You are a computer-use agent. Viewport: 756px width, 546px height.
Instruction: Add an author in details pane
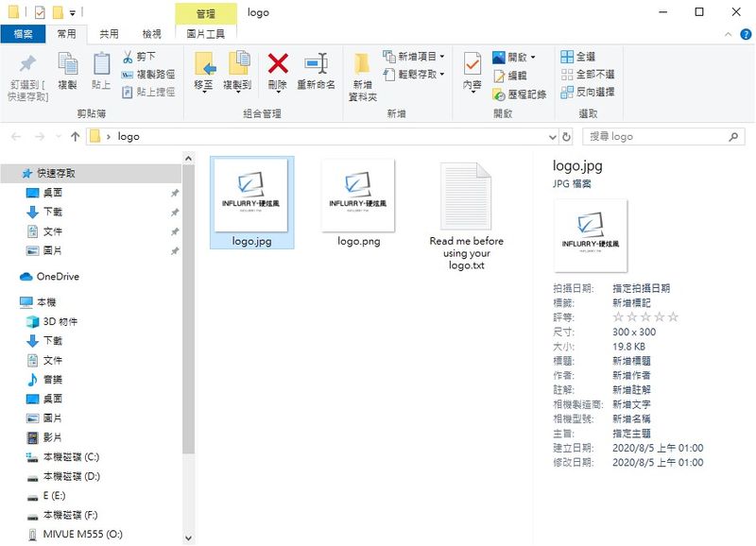631,375
